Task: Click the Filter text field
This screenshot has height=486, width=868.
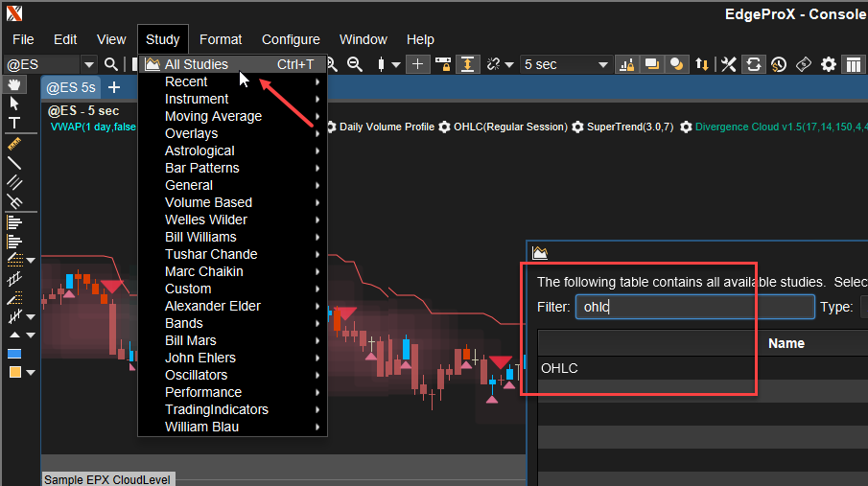Action: pyautogui.click(x=694, y=307)
